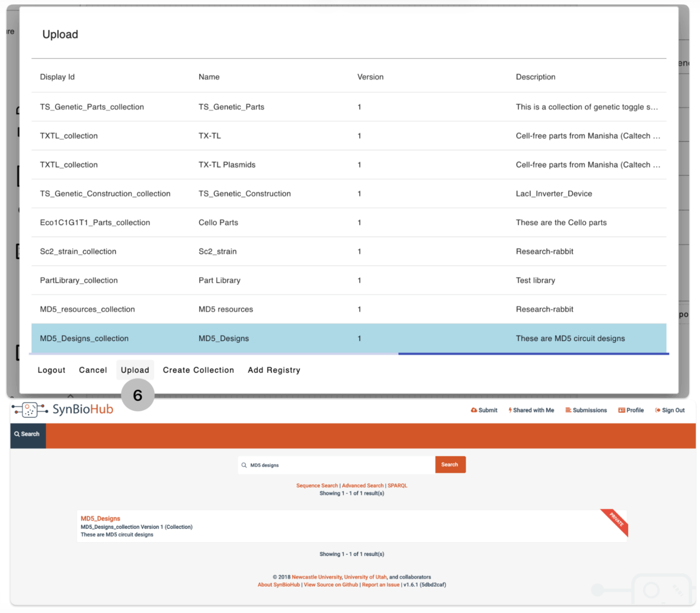This screenshot has width=700, height=613.
Task: Click the Display Id column header
Action: [x=58, y=77]
